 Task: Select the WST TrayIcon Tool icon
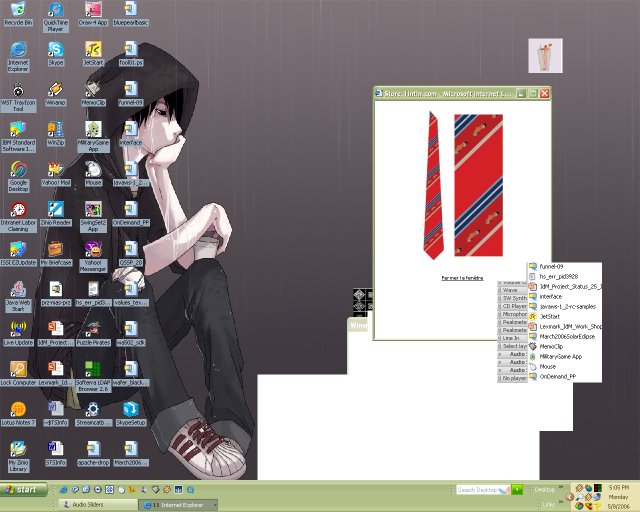[x=18, y=96]
